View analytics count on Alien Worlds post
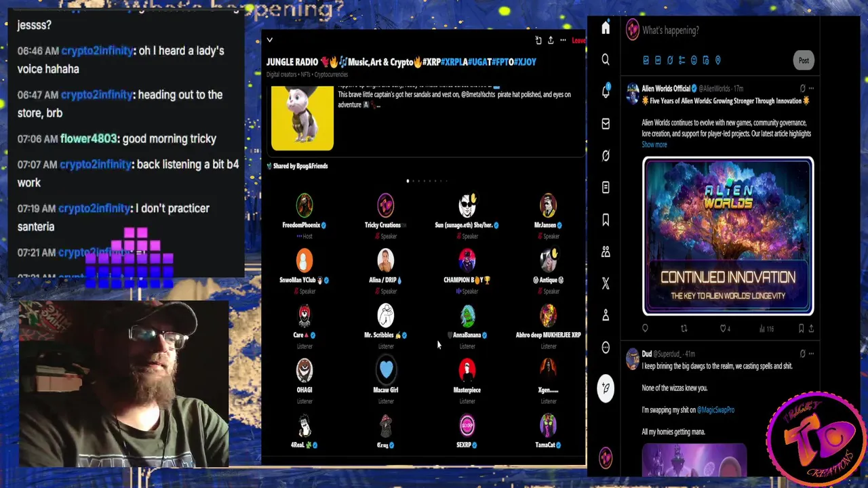The height and width of the screenshot is (488, 868). pyautogui.click(x=766, y=329)
